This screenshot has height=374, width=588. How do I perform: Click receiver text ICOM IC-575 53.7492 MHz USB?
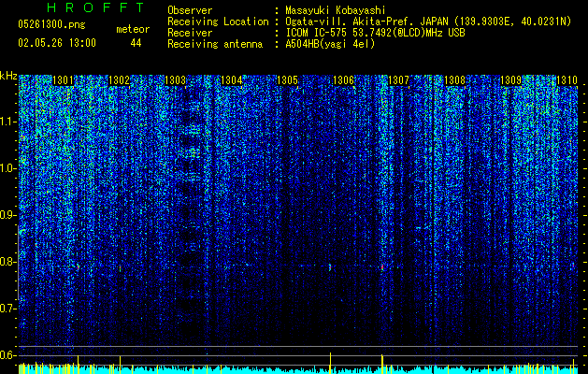click(376, 33)
